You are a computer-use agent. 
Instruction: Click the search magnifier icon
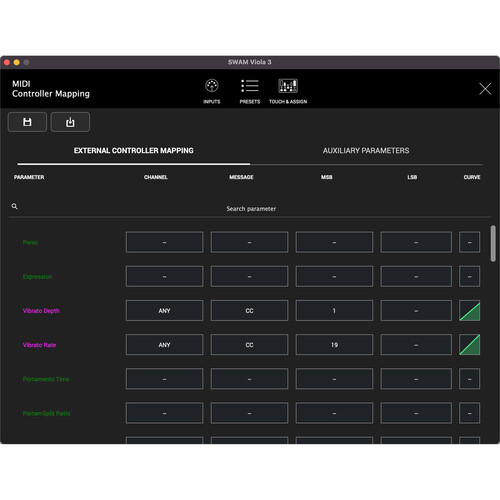coord(14,206)
